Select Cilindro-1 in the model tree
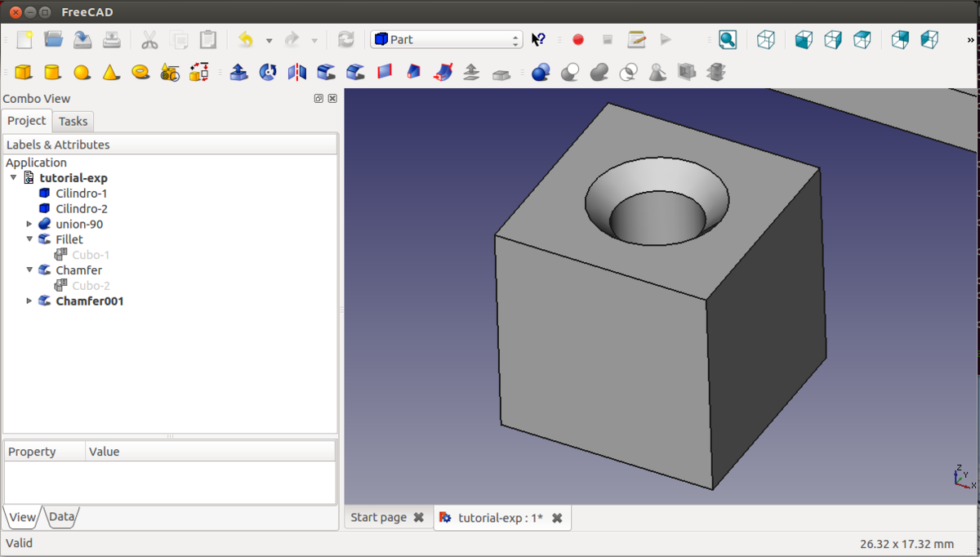 click(81, 194)
